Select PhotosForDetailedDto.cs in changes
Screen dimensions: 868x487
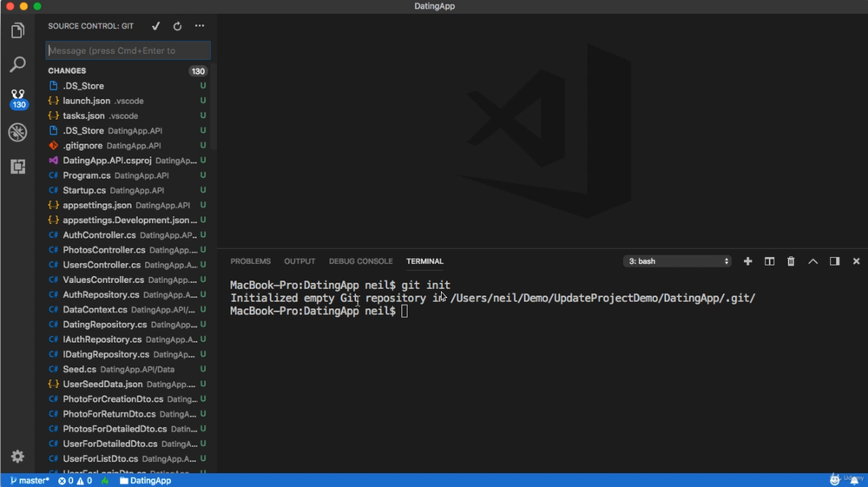127,429
